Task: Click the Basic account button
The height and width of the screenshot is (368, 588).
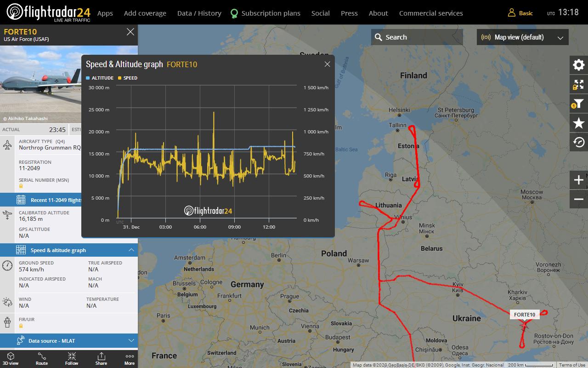Action: click(x=520, y=13)
